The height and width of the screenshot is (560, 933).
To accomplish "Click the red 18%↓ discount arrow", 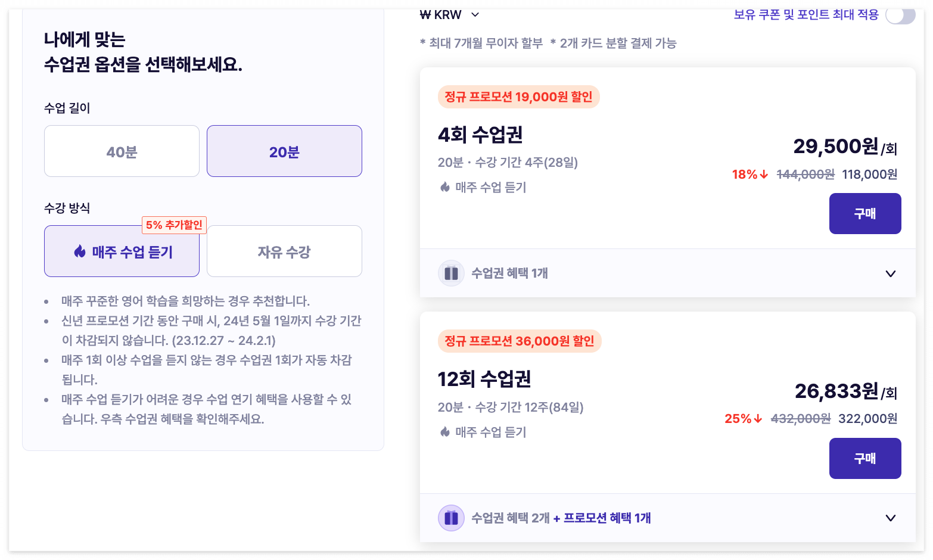I will pyautogui.click(x=749, y=175).
